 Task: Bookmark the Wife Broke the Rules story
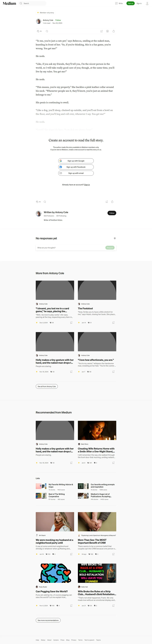click(x=113, y=606)
